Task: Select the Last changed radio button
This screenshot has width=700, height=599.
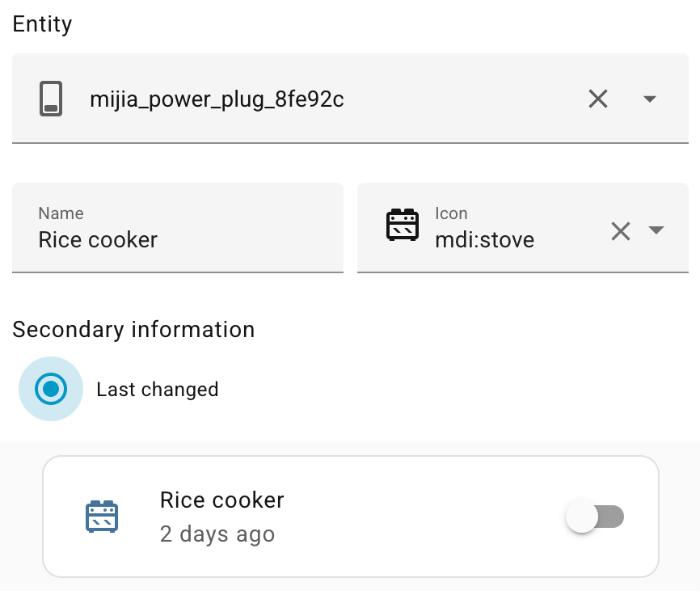Action: point(51,389)
